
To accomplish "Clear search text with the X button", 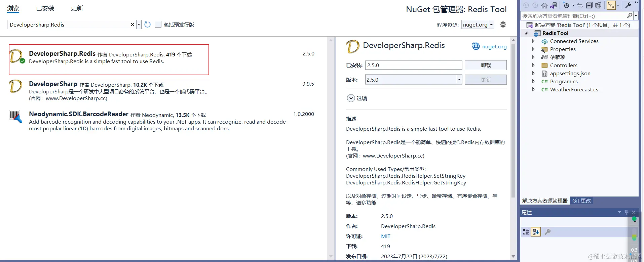I will pos(132,25).
